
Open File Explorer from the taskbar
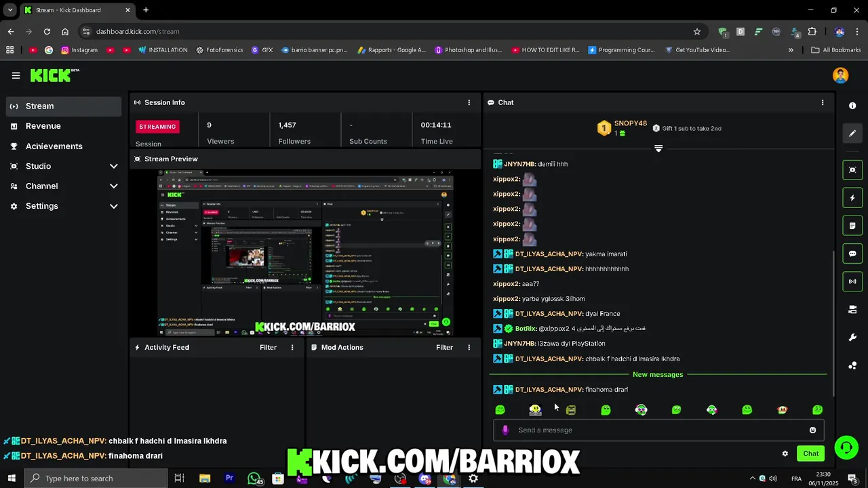tap(205, 478)
